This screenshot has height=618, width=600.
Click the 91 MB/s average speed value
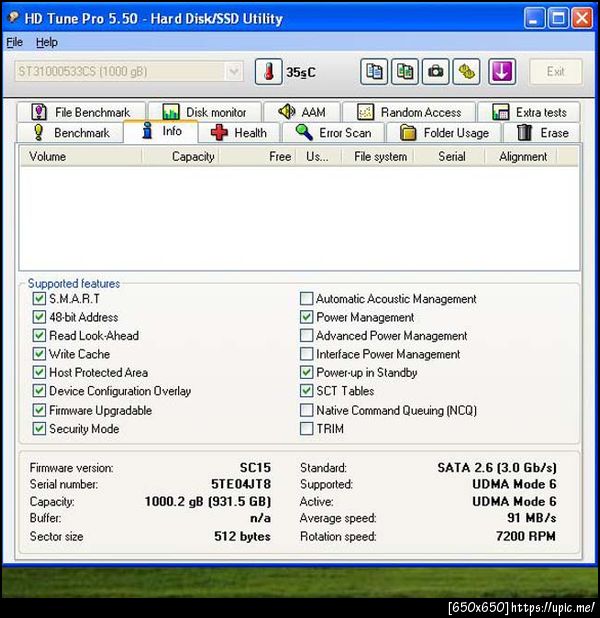[532, 517]
